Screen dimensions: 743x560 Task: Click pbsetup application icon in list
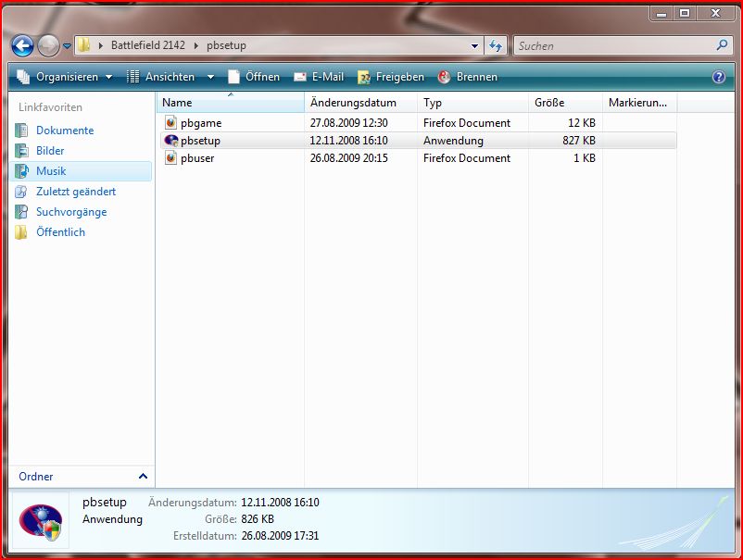coord(170,140)
